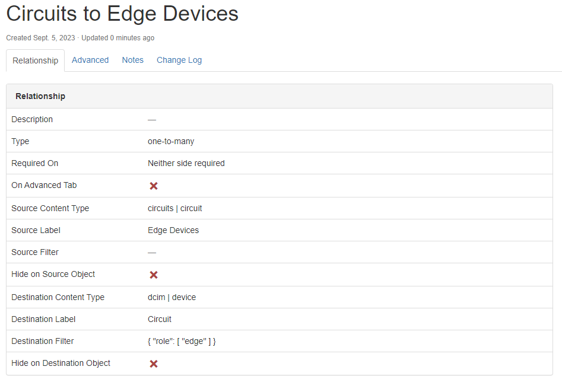Click the Relationship panel header
562x392 pixels.
coord(40,96)
